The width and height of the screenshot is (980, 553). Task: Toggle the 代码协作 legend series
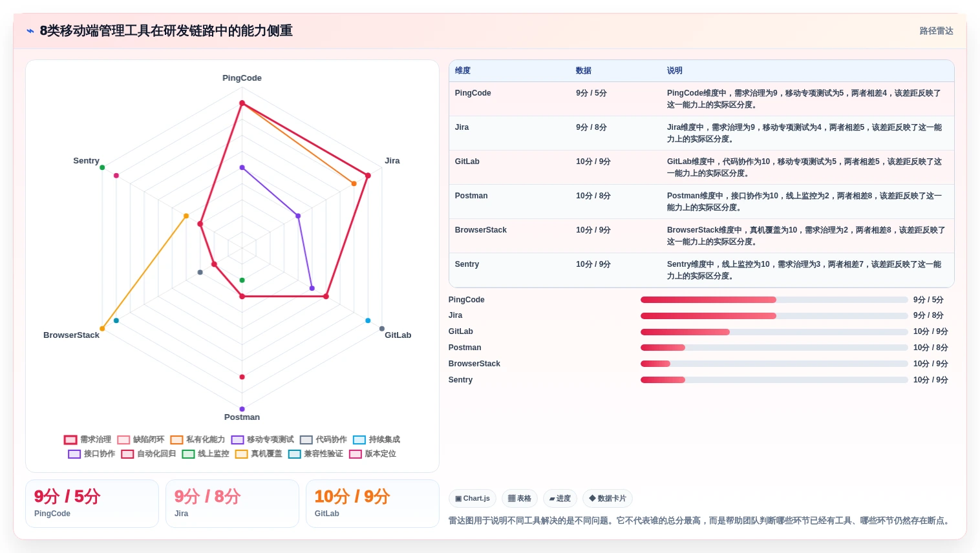click(323, 439)
